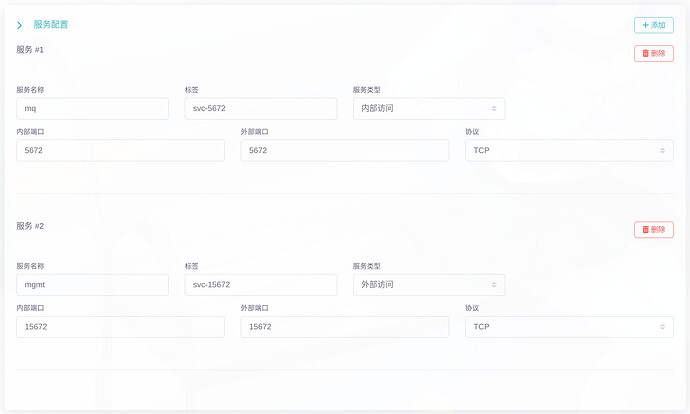This screenshot has height=414, width=690.
Task: Open the 协议 TCP dropdown for service #1
Action: 569,150
